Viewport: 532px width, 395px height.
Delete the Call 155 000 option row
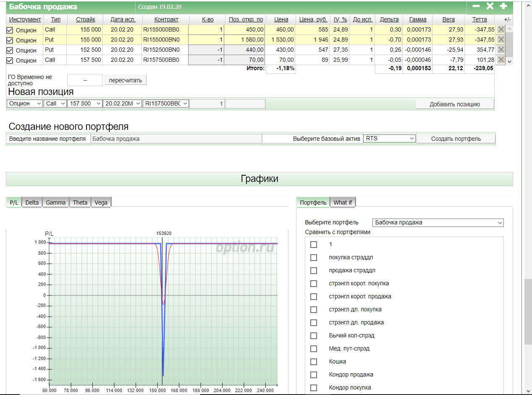click(501, 29)
